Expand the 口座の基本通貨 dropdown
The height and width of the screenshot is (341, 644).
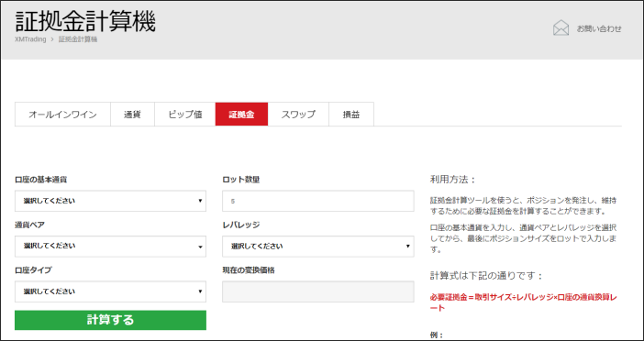point(110,201)
